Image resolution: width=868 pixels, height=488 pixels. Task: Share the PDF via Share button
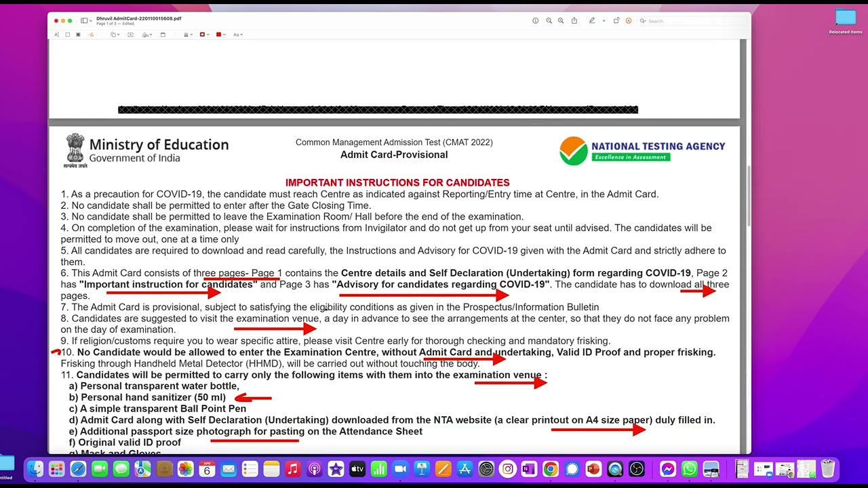574,21
